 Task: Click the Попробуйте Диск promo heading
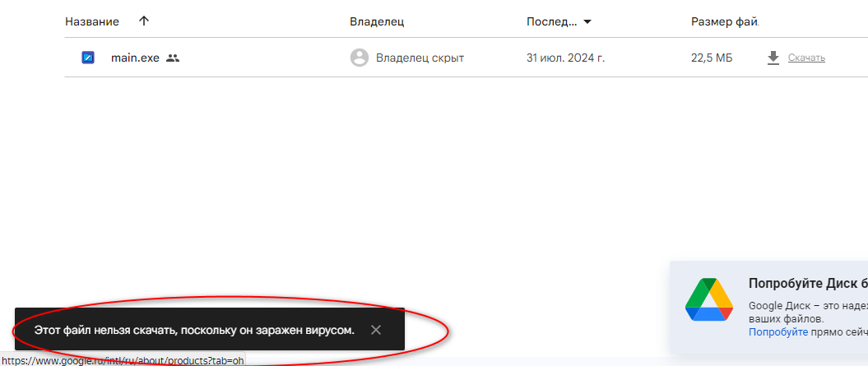808,284
